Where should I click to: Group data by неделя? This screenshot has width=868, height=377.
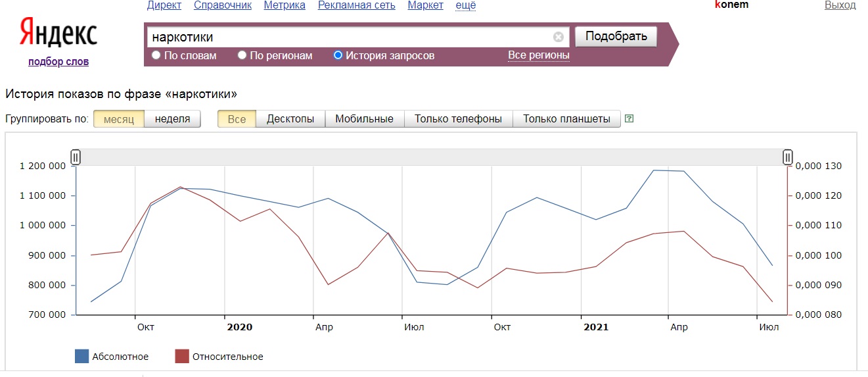click(172, 119)
